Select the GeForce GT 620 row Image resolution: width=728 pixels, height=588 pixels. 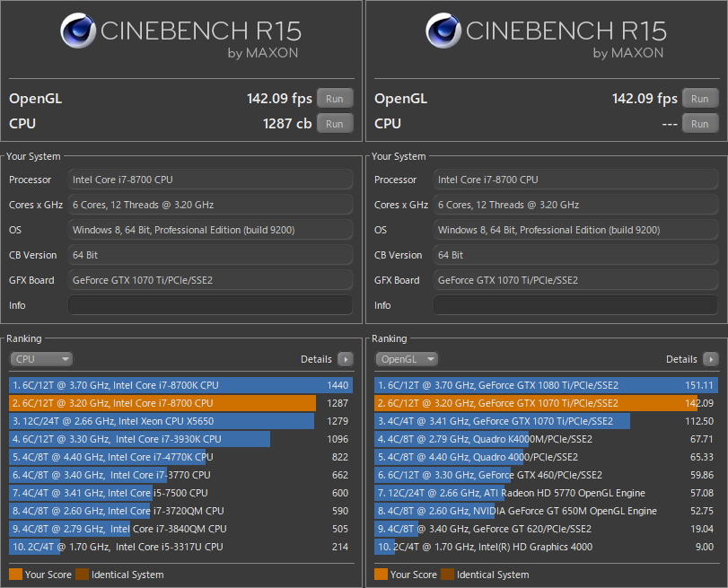(x=546, y=529)
